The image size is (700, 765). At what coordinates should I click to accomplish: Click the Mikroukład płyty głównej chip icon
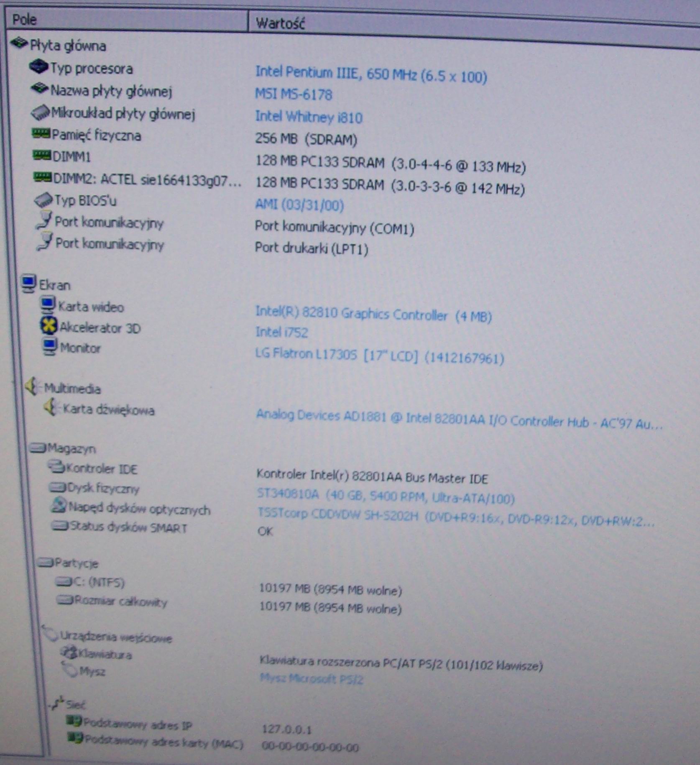(40, 112)
